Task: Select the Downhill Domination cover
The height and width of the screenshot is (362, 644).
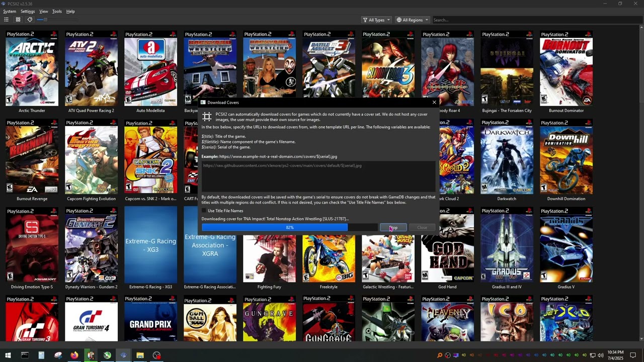Action: pyautogui.click(x=566, y=156)
